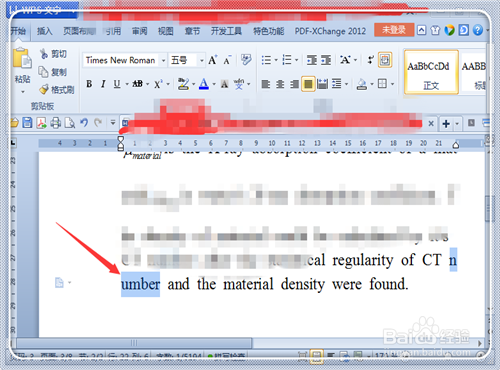The image size is (500, 370).
Task: Align text left
Action: pyautogui.click(x=266, y=84)
